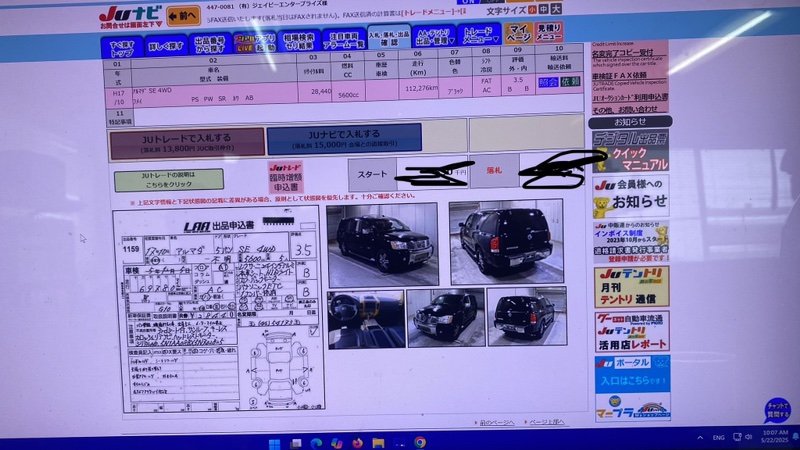Viewport: 800px width, 450px height.
Task: Click the 112,276km mileage cell
Action: tap(421, 88)
